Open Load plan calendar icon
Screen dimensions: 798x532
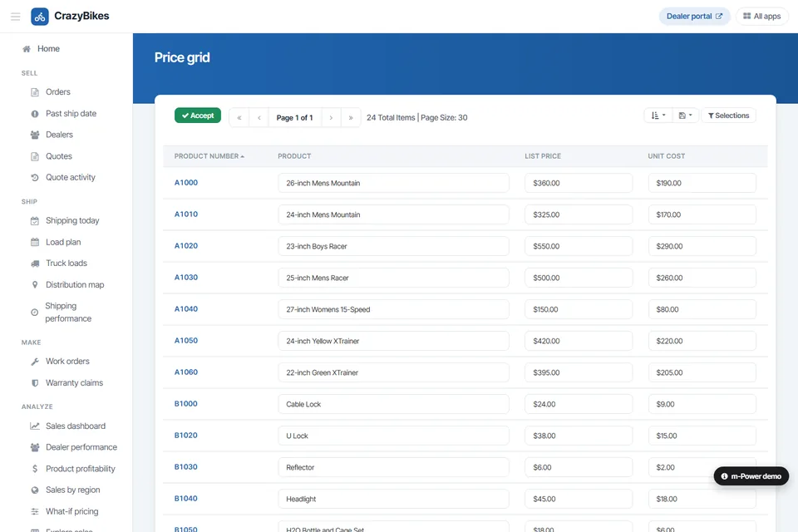pyautogui.click(x=35, y=243)
